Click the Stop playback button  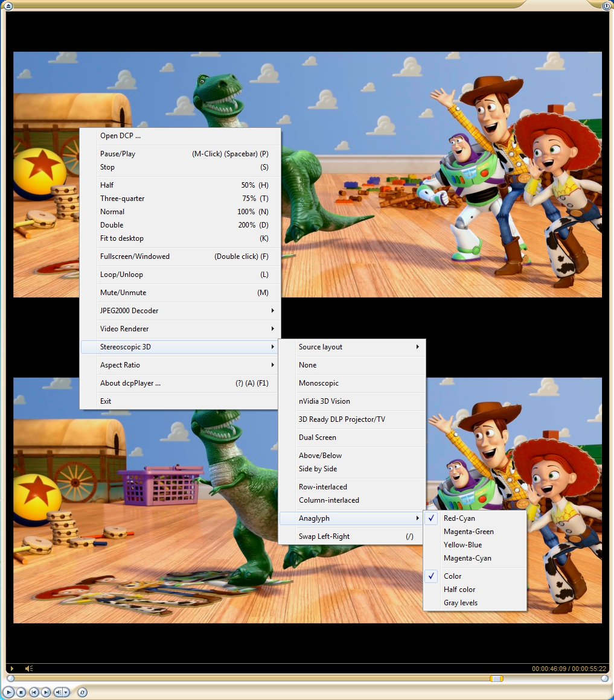22,692
